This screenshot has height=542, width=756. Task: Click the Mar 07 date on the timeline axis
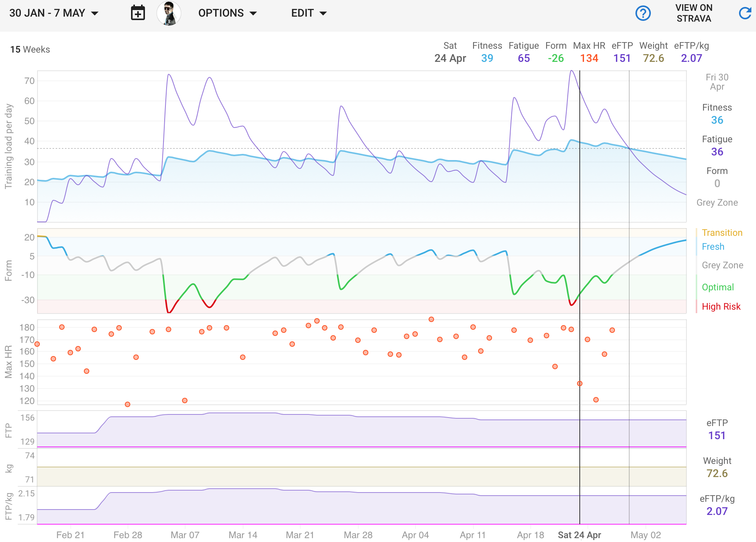185,535
